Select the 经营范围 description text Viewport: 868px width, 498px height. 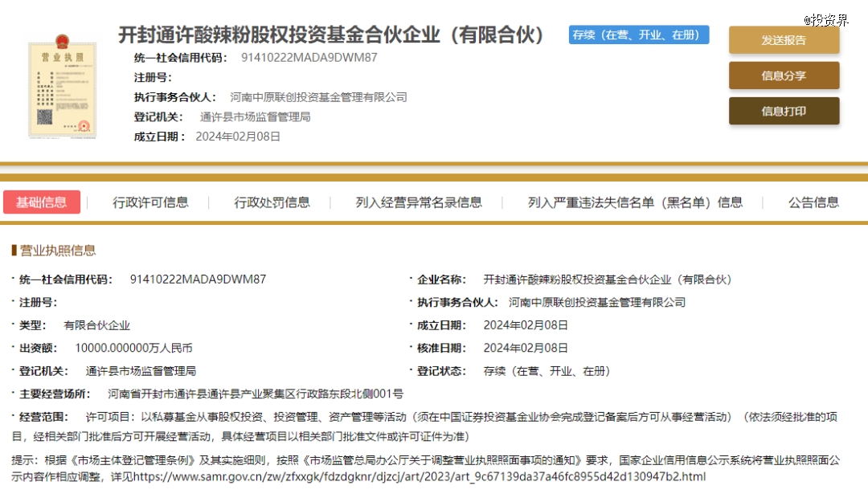(x=424, y=427)
